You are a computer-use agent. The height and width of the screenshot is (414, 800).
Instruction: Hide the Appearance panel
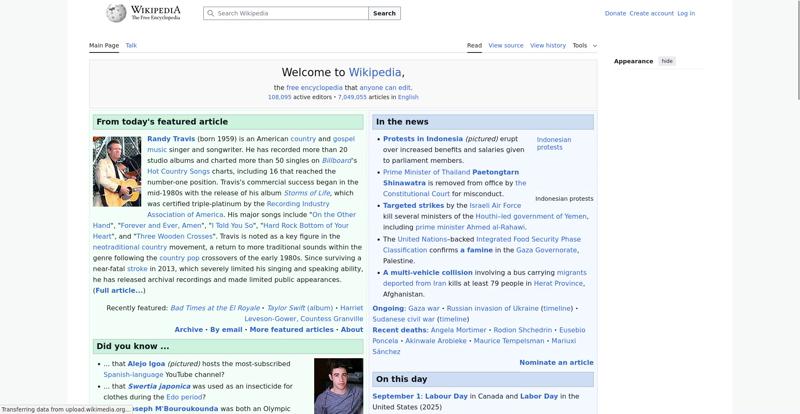point(667,61)
